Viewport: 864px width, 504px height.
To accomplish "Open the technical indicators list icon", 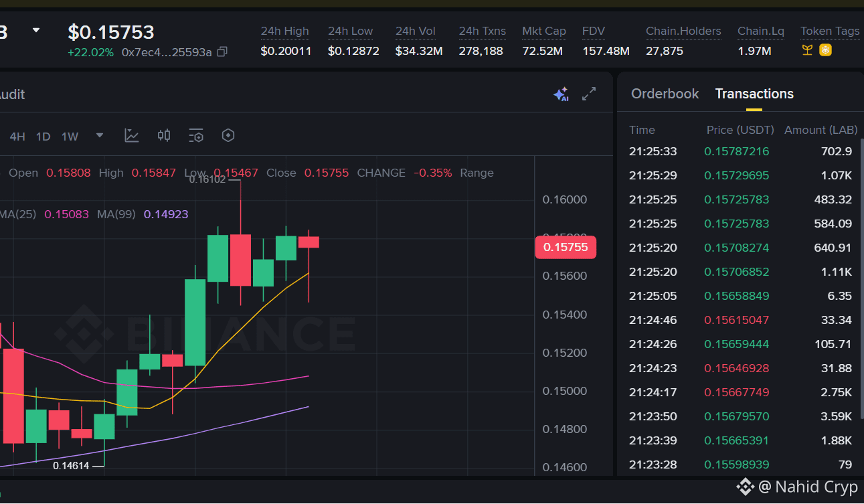I will (x=196, y=136).
